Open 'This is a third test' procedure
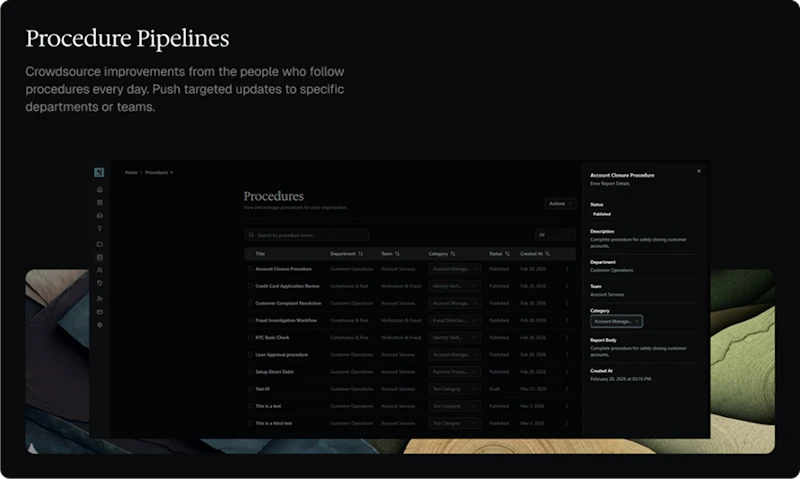Image resolution: width=800 pixels, height=479 pixels. pyautogui.click(x=273, y=423)
